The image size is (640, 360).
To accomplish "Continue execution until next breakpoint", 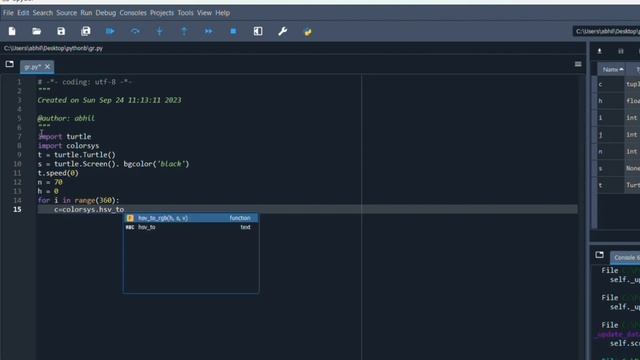I will tap(209, 31).
